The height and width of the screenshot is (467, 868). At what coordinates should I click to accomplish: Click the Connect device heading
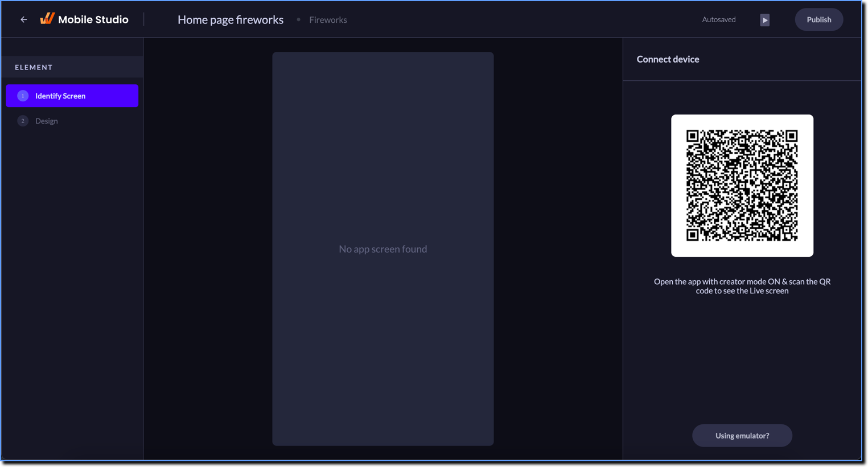pos(668,59)
